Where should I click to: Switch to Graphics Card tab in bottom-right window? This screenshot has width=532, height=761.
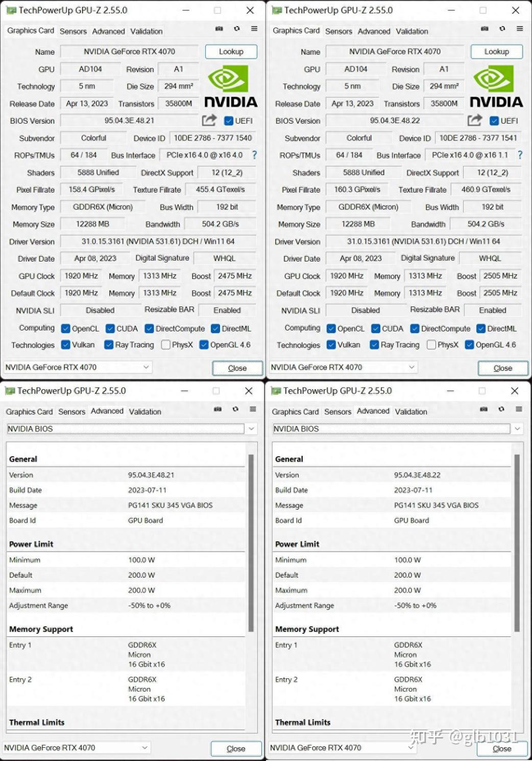pos(295,412)
